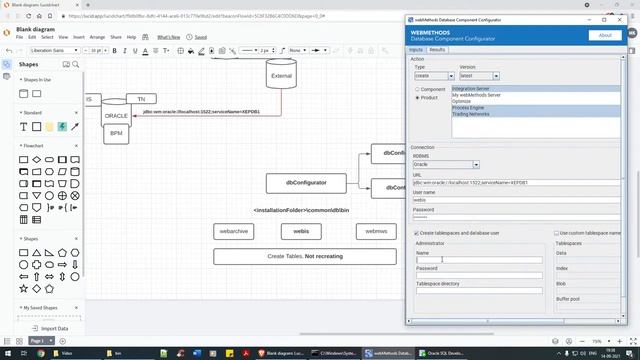Select the star shape
The image size is (640, 360).
pyautogui.click(x=24, y=289)
